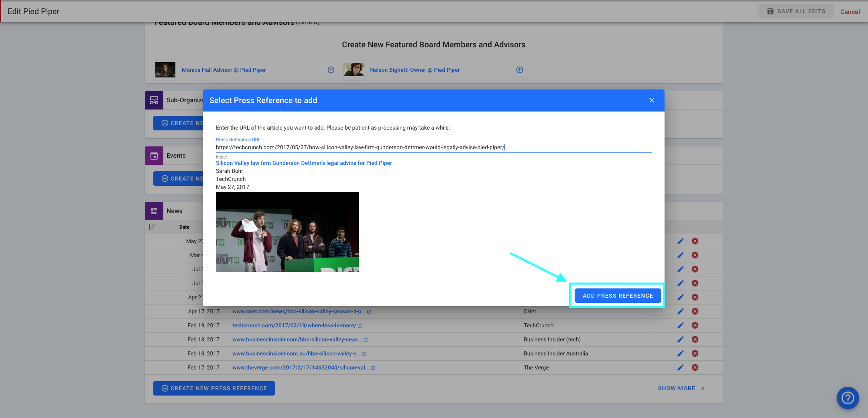This screenshot has width=868, height=418.
Task: Edit the Apr 21 press reference row
Action: tap(681, 297)
